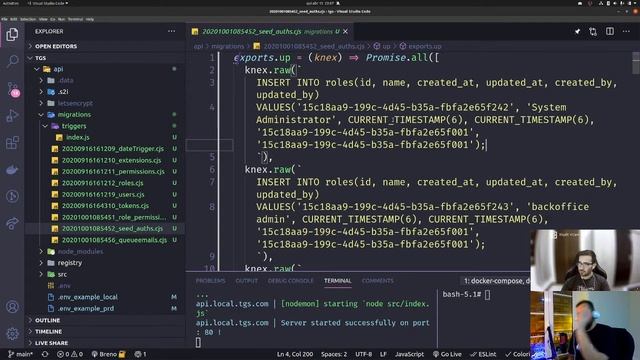Click the Breno Live Share status item
Image resolution: width=640 pixels, height=360 pixels.
click(108, 354)
